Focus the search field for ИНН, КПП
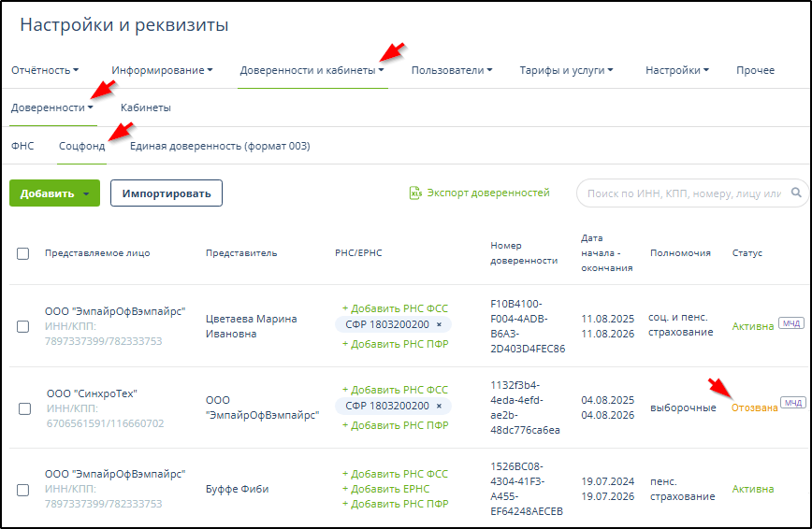Viewport: 812px width, 529px height. [681, 193]
